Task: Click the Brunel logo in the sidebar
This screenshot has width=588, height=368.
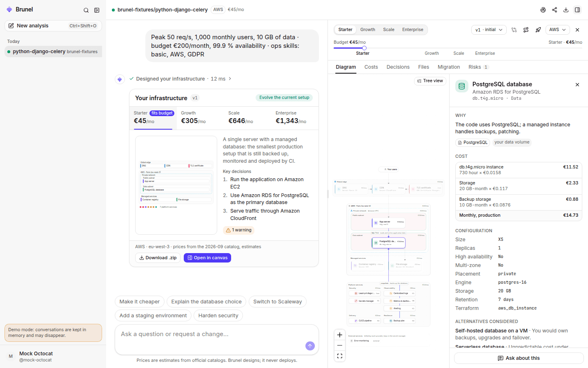Action: [x=9, y=9]
